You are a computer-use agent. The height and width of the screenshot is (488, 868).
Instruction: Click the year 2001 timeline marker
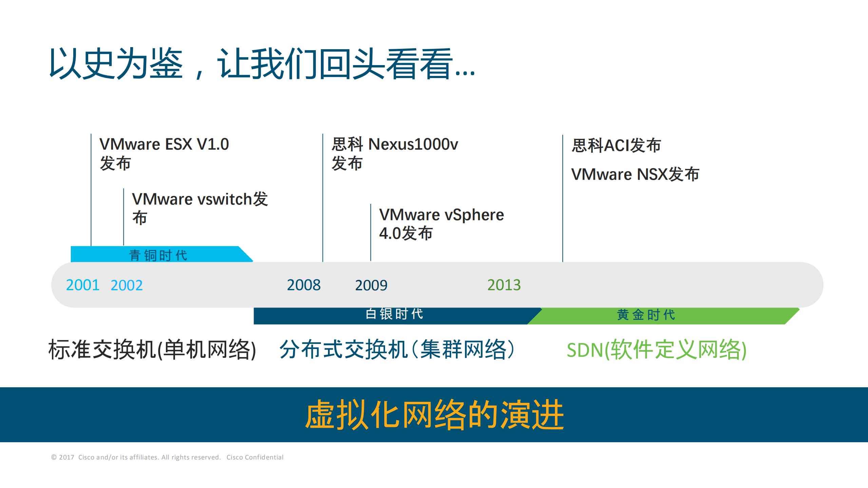click(82, 286)
